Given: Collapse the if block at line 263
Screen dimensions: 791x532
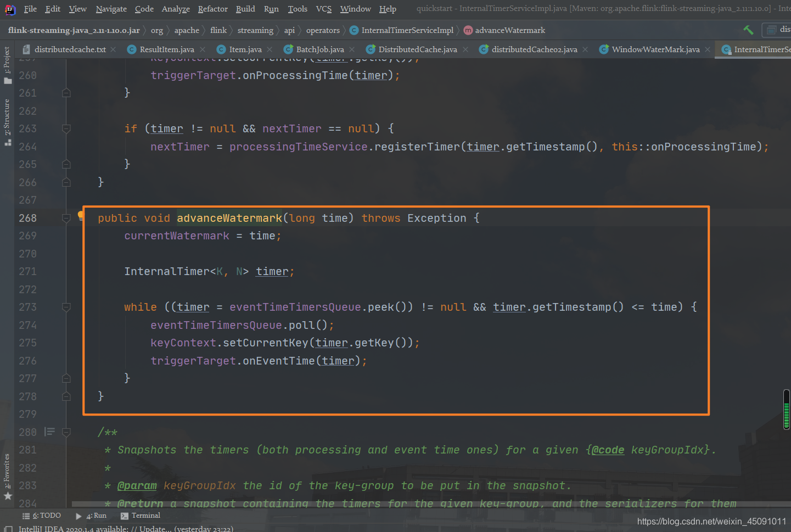Looking at the screenshot, I should [x=66, y=129].
